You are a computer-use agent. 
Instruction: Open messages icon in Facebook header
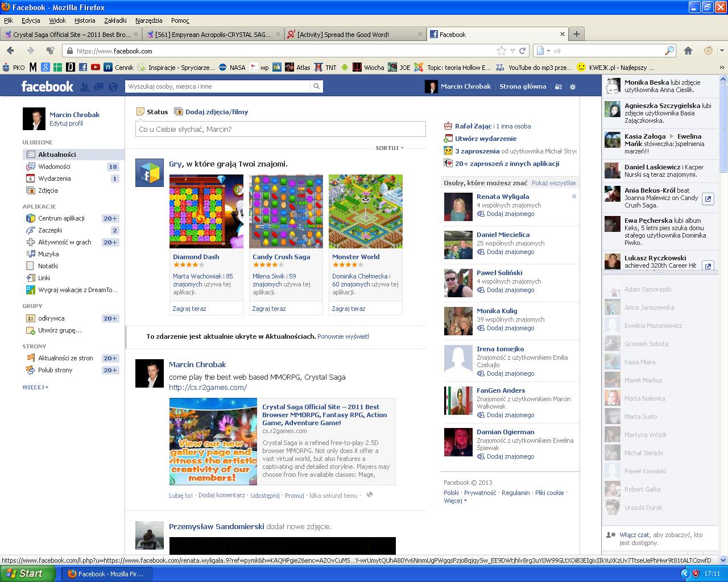tap(98, 87)
